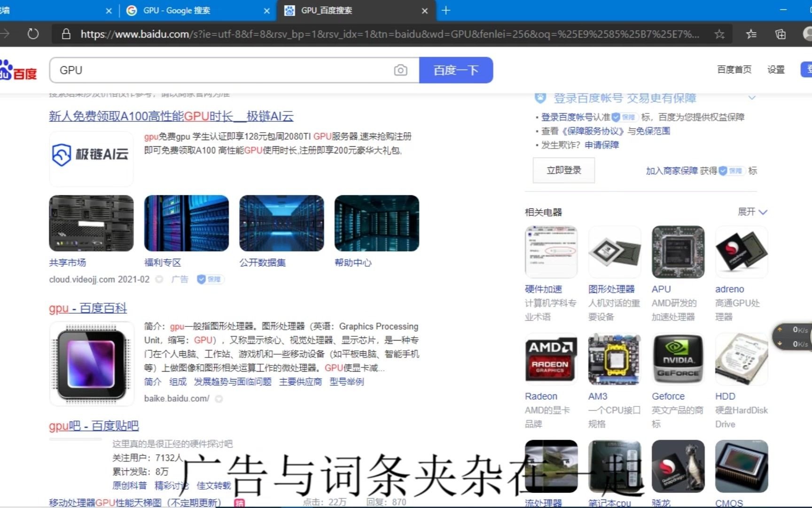Click the GPU chip image in 百科 result
This screenshot has height=508, width=812.
tap(92, 364)
